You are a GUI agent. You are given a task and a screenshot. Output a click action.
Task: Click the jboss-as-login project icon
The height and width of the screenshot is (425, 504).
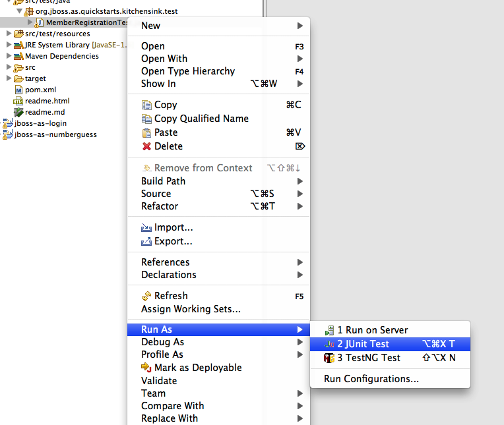point(8,123)
